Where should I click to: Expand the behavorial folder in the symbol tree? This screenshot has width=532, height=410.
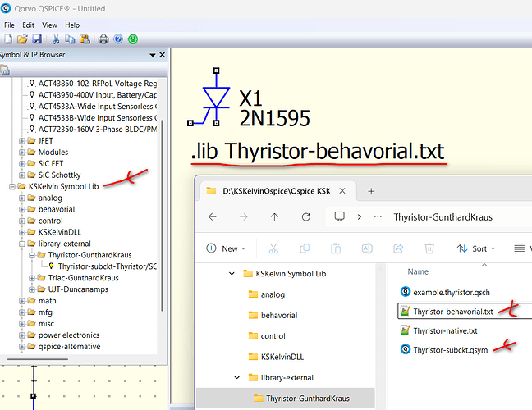[x=22, y=209]
